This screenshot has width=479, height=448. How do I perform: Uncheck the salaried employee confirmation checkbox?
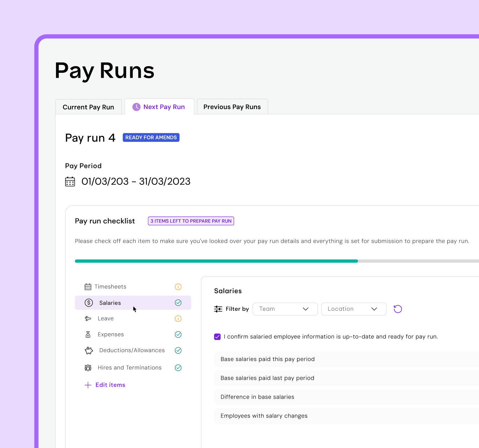(x=217, y=336)
